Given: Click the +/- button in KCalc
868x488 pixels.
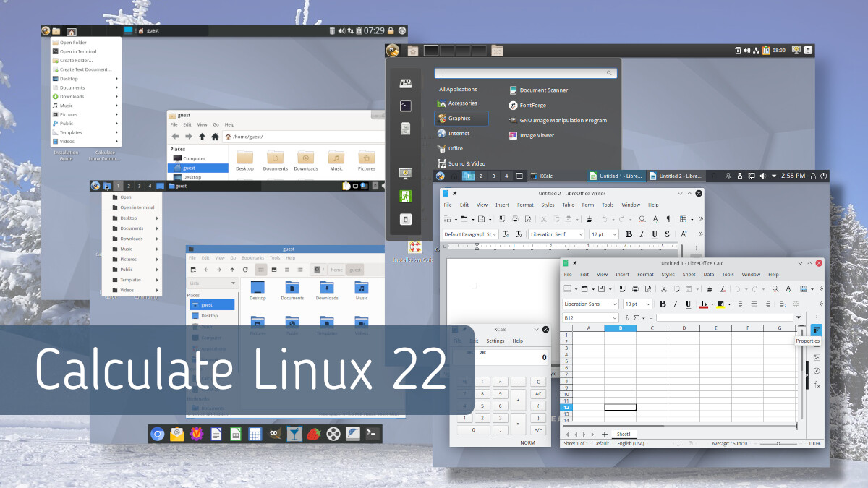Looking at the screenshot, I should coord(537,429).
